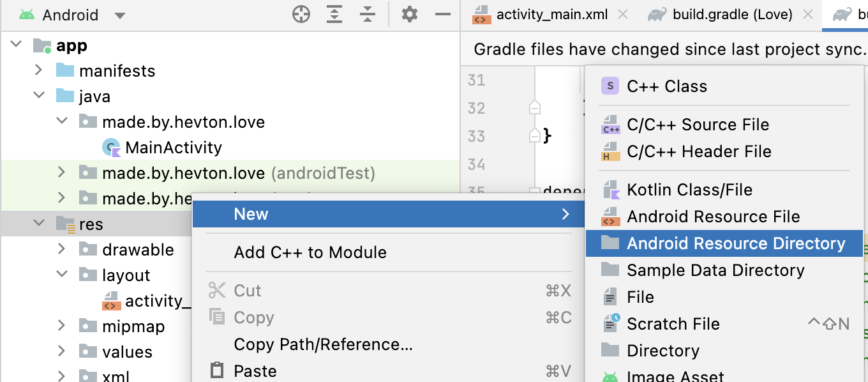The image size is (868, 382).
Task: Click the Expand All icon in project toolbar
Action: [x=334, y=14]
